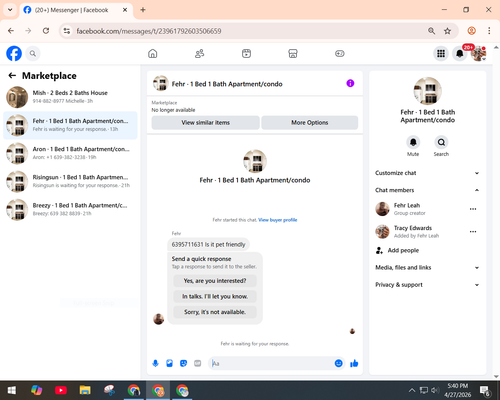Record a voice clip microphone icon
The width and height of the screenshot is (500, 400).
pos(155,363)
